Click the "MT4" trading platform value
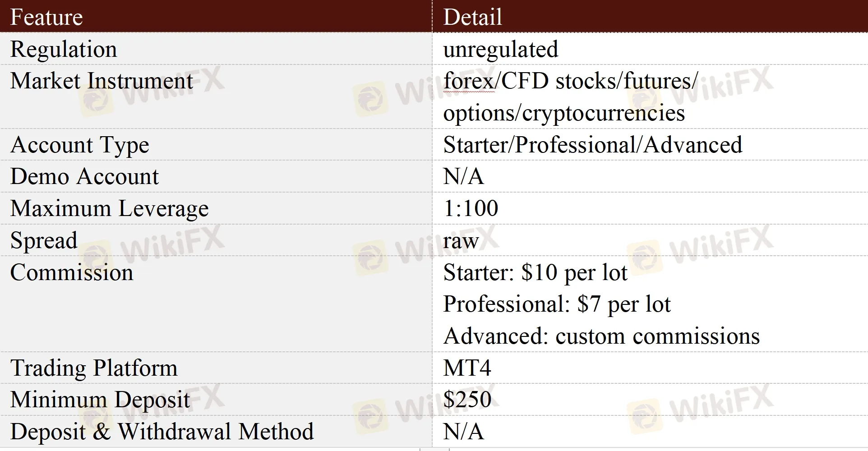This screenshot has width=868, height=451. click(x=467, y=368)
